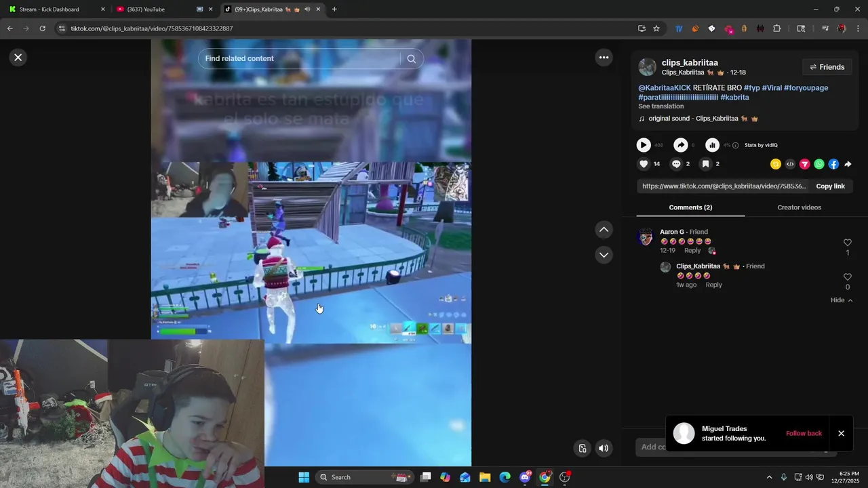
Task: Open the media control icon in Chrome toolbar
Action: point(825,28)
